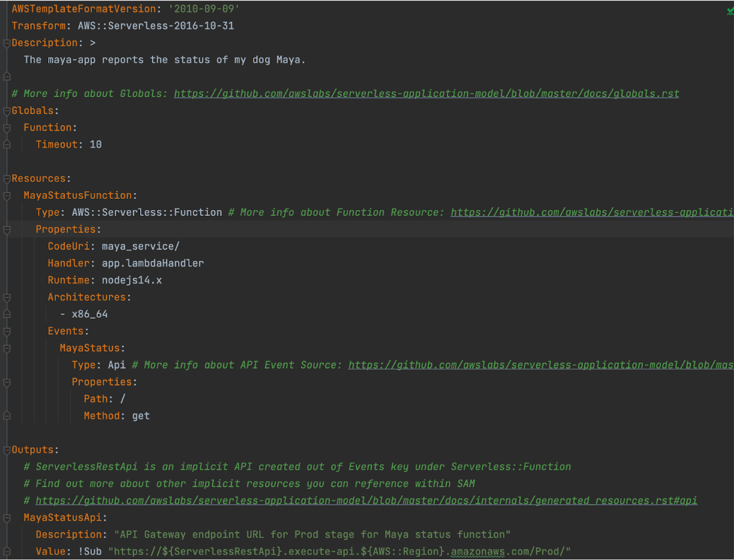Click the AWS::Serverless-2016-10-31 value
The height and width of the screenshot is (560, 734).
[x=156, y=26]
